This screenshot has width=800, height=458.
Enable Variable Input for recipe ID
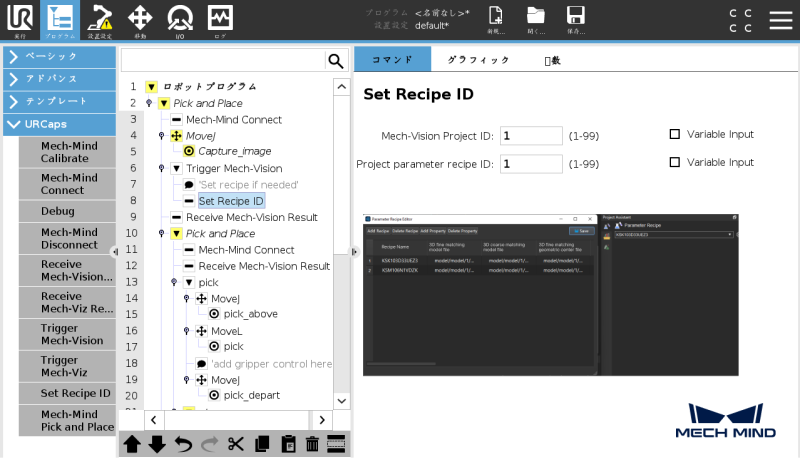[x=674, y=162]
